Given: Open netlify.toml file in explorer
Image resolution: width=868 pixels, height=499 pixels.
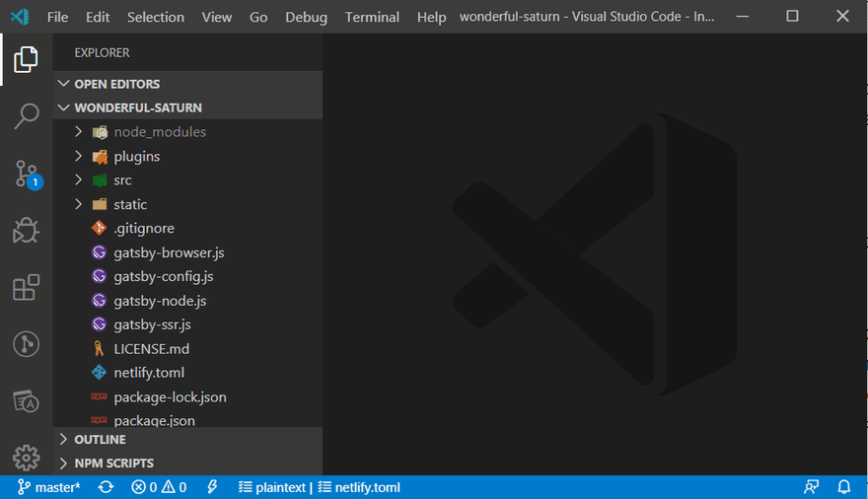Looking at the screenshot, I should pos(149,373).
